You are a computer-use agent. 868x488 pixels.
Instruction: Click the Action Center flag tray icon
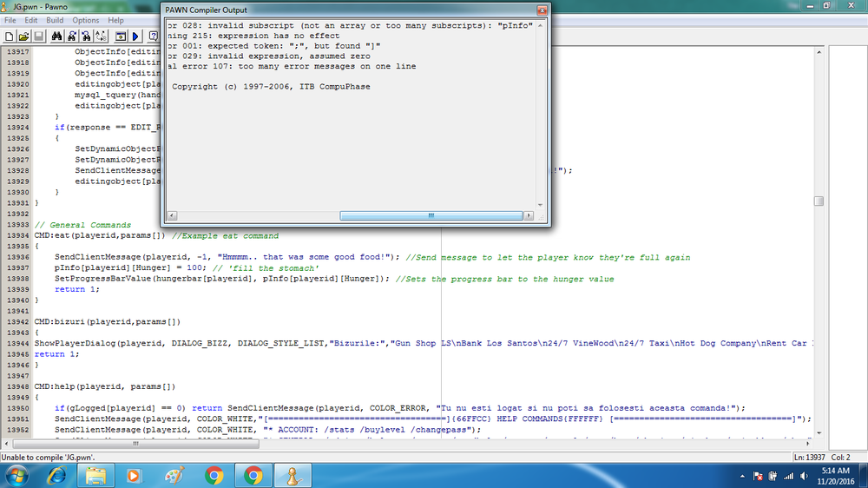[758, 477]
